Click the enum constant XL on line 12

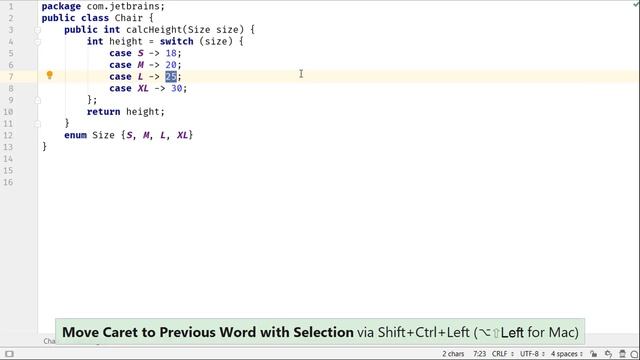tap(182, 135)
